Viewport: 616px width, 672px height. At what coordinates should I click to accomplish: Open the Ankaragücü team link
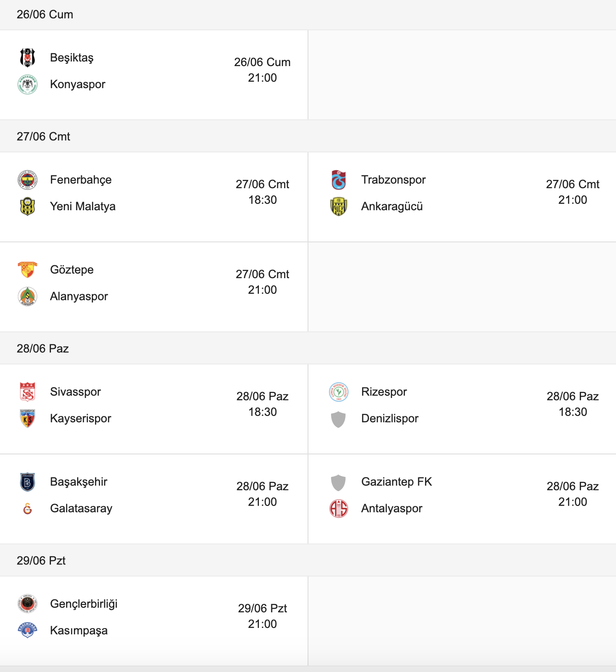pyautogui.click(x=392, y=207)
